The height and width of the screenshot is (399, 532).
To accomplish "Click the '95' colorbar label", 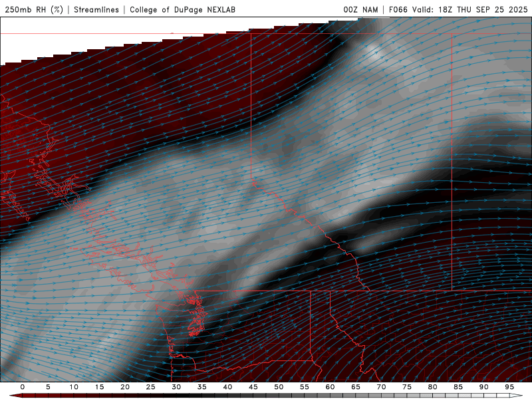I will pos(509,387).
